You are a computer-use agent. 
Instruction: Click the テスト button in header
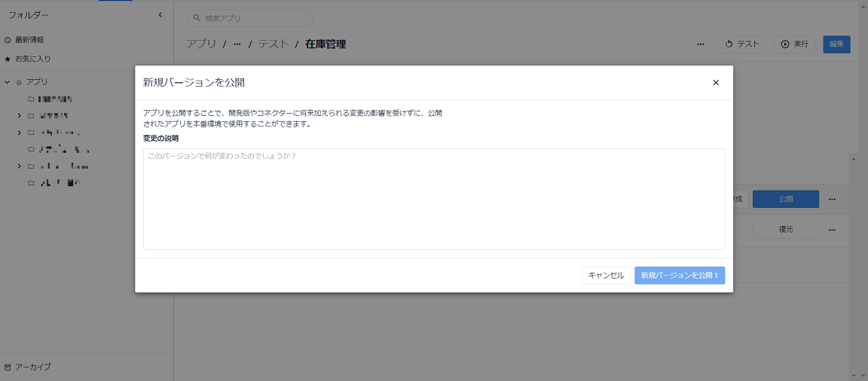tap(741, 44)
